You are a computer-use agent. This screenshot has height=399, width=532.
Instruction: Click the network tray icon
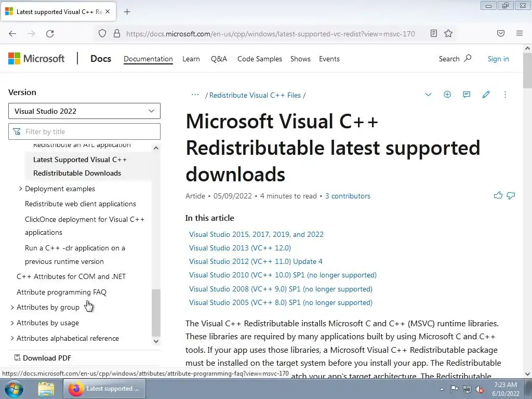[x=467, y=389]
